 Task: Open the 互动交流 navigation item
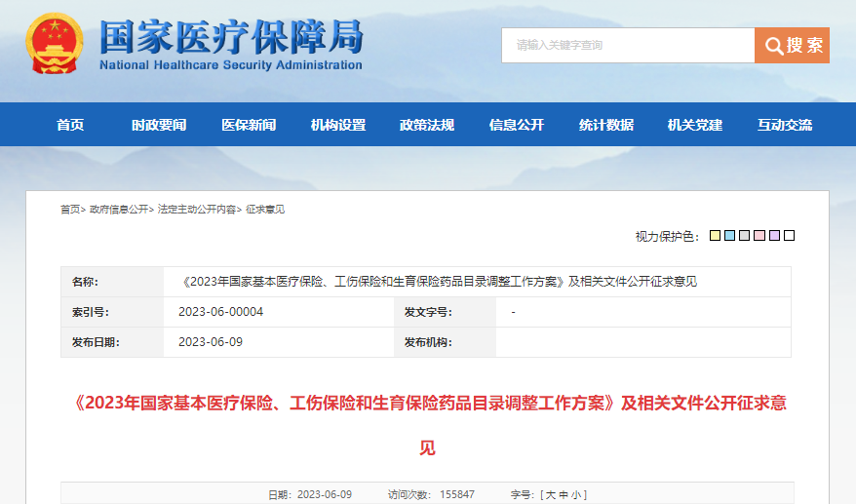point(785,125)
